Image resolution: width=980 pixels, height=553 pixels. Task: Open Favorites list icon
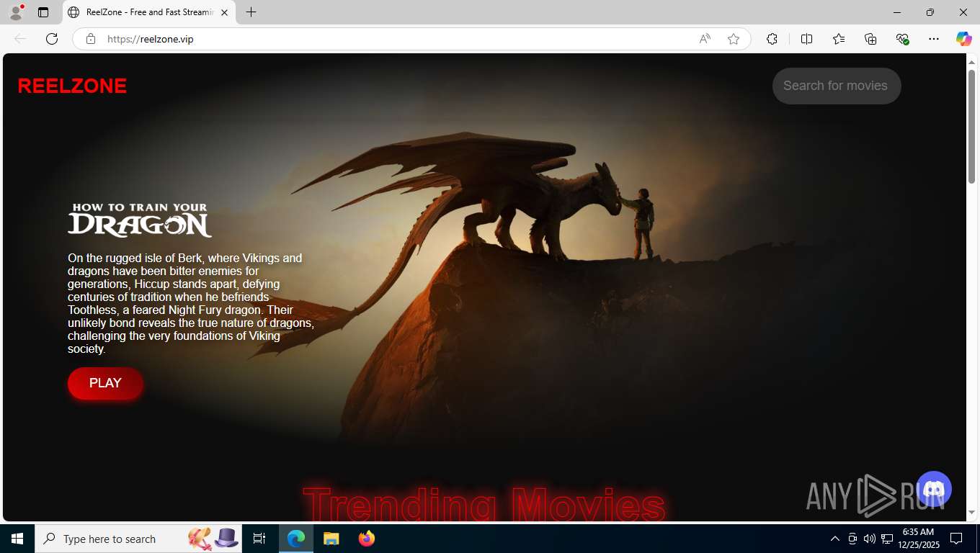(839, 39)
